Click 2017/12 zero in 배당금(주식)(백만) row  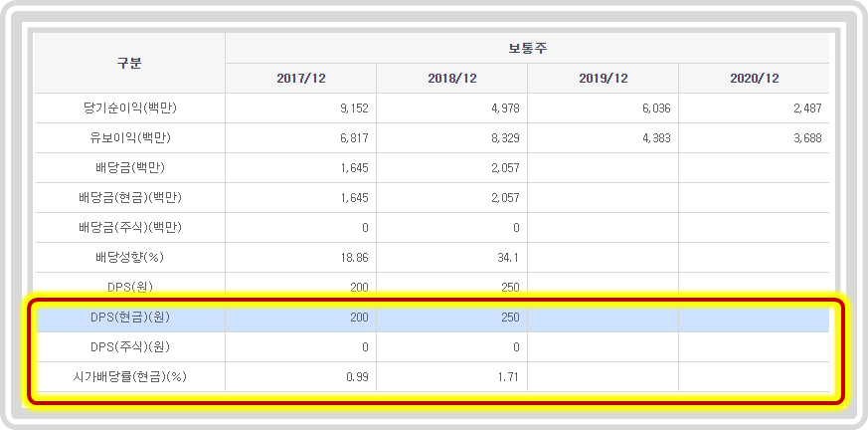[x=365, y=228]
